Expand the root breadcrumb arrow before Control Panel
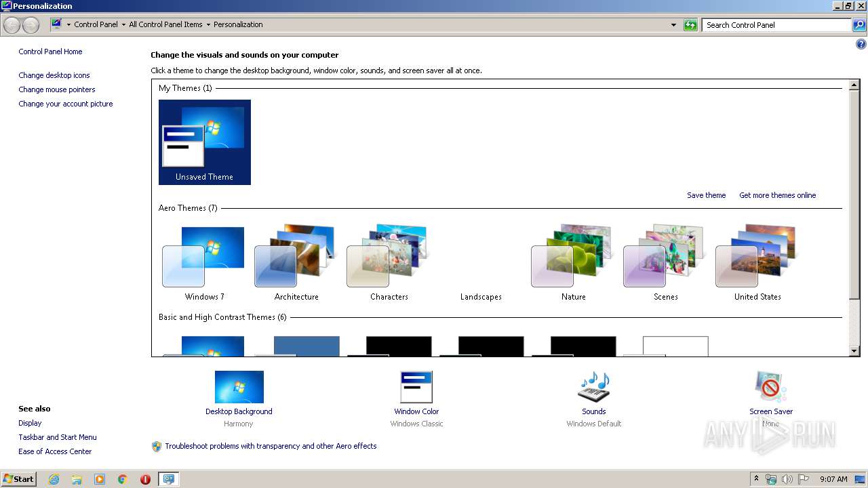 pyautogui.click(x=68, y=24)
